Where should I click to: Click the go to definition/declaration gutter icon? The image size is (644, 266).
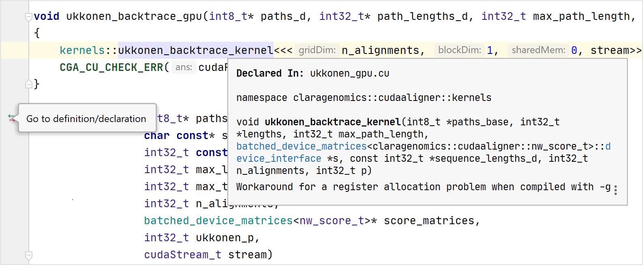click(11, 118)
